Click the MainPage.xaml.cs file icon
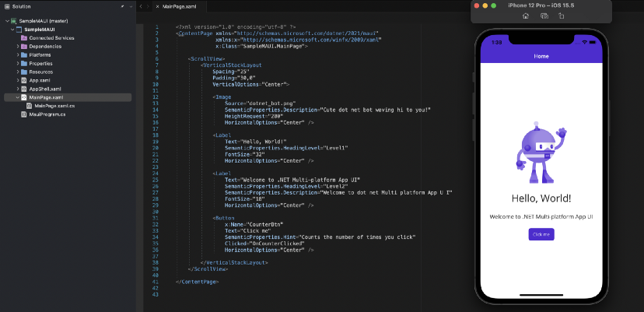The image size is (644, 312). coord(29,106)
